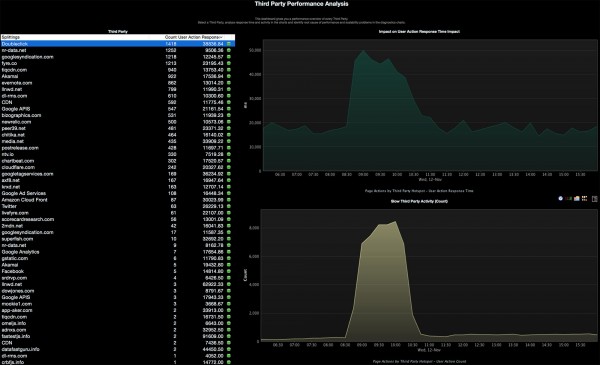The image size is (600, 365).
Task: Select the Amazon Cloud Front row
Action: pyautogui.click(x=117, y=200)
